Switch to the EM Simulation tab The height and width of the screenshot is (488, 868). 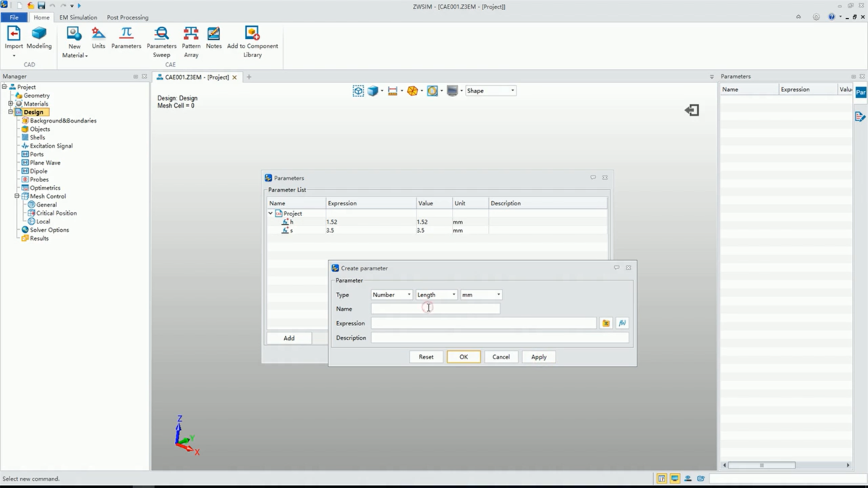click(x=78, y=17)
